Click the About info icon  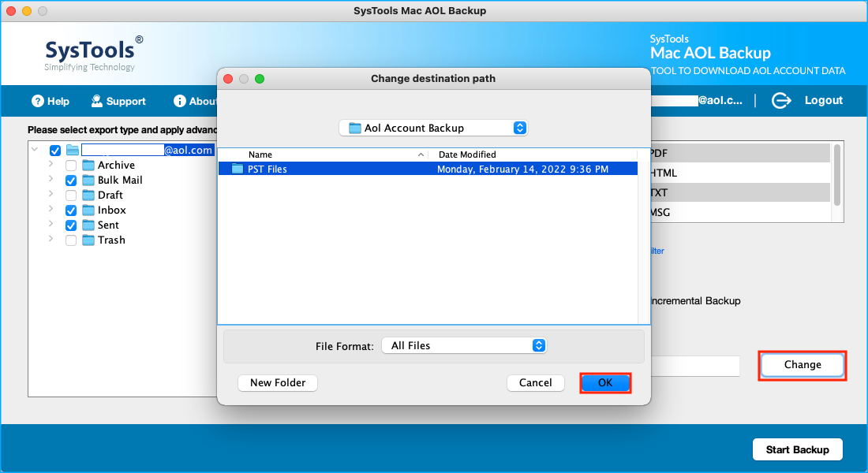(179, 101)
